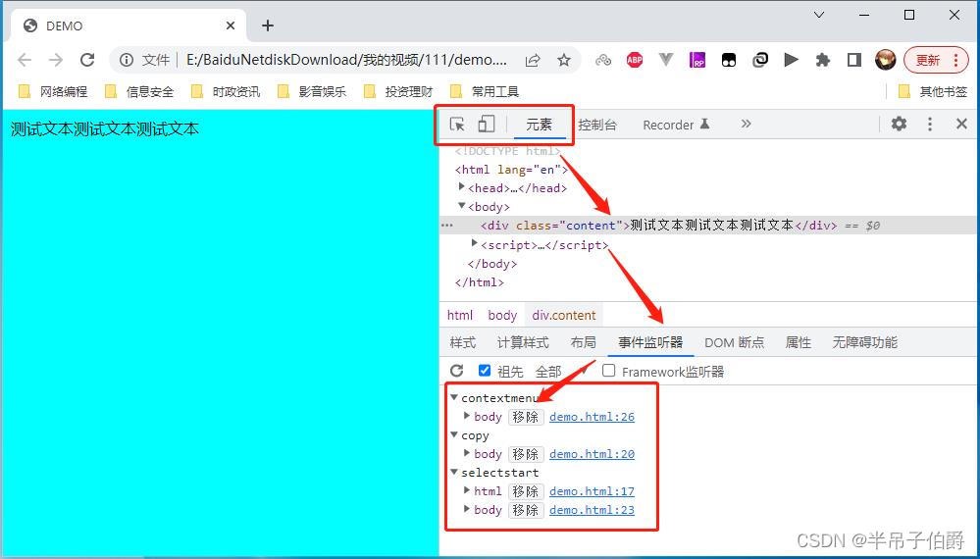Remove the contextmenu body listener
980x559 pixels.
[526, 417]
